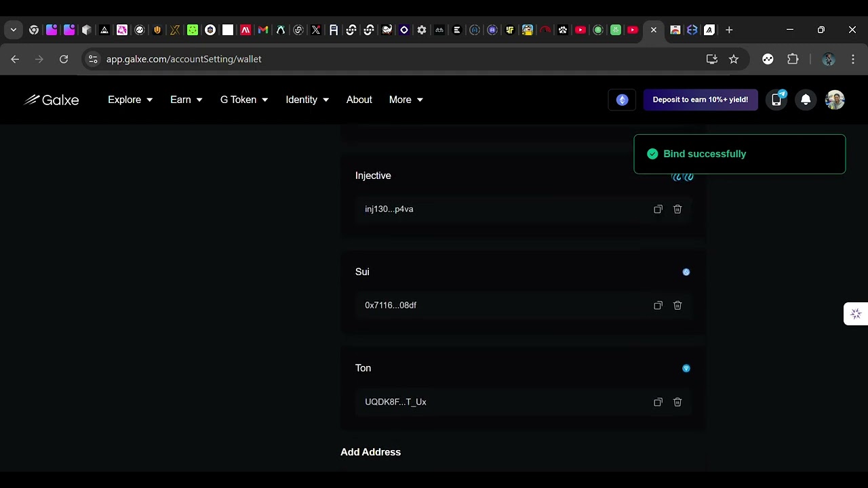Select the 0x7116...08df address text
Screen dimensions: 868x488
tap(391, 306)
